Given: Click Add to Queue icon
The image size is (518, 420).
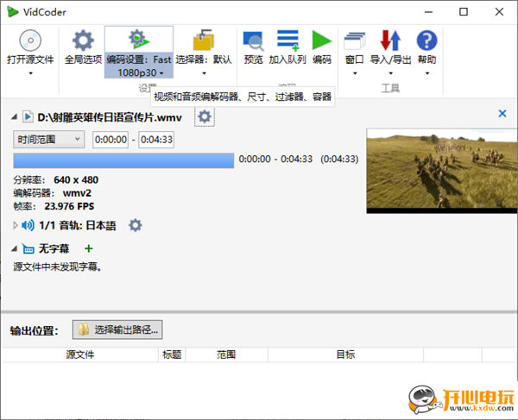Looking at the screenshot, I should point(287,41).
